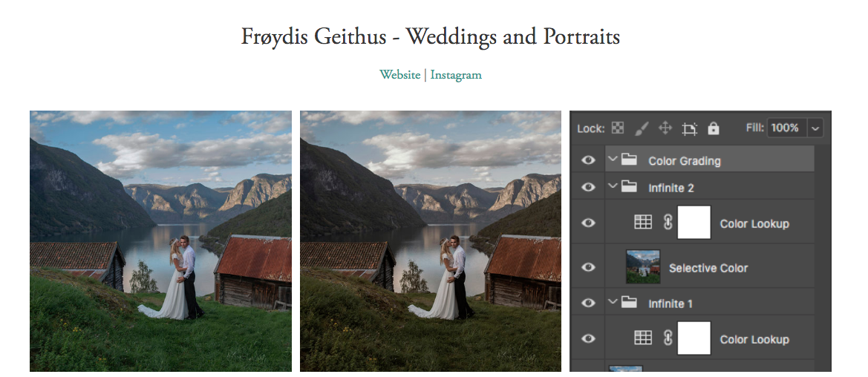Click the Infinite 1 folder icon

coord(628,303)
